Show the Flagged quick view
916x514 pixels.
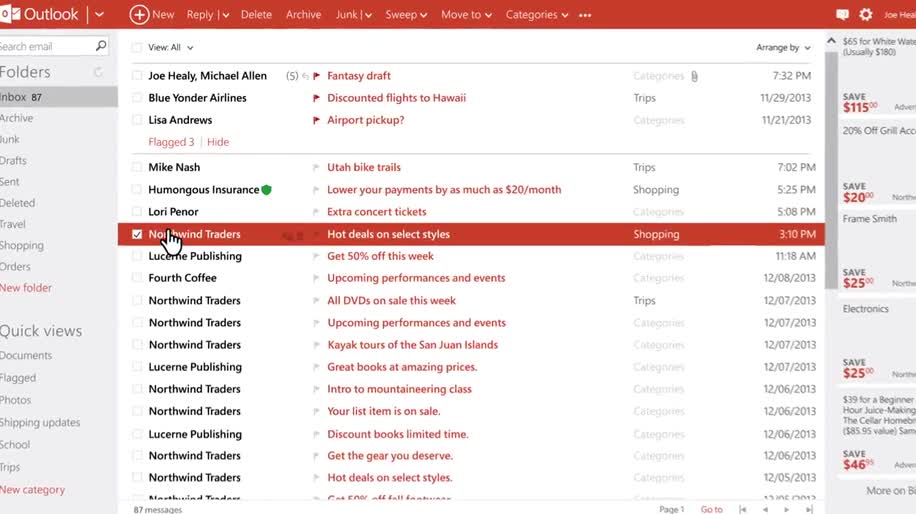point(18,378)
